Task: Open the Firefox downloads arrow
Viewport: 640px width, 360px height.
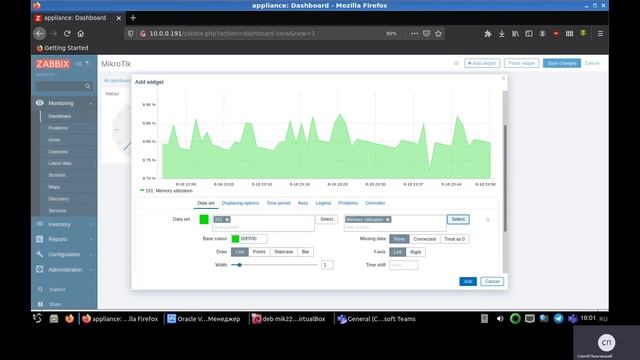Action: [x=502, y=33]
